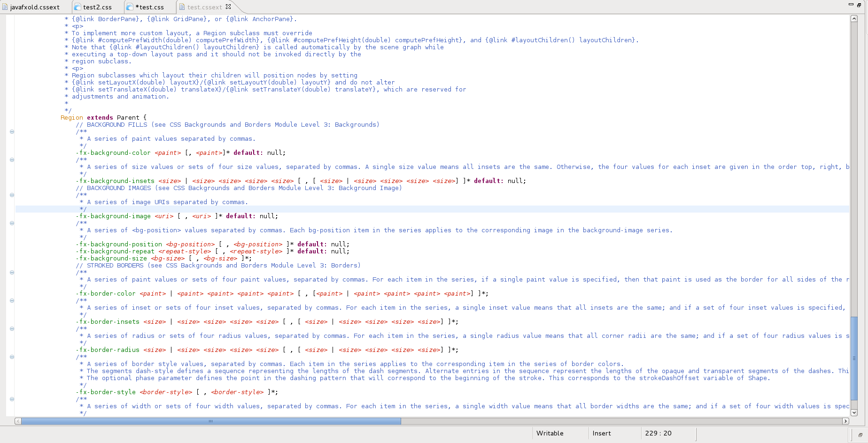Screen dimensions: 868x443
Task: Fold comment block above -fx-border-style
Action: tap(12, 357)
